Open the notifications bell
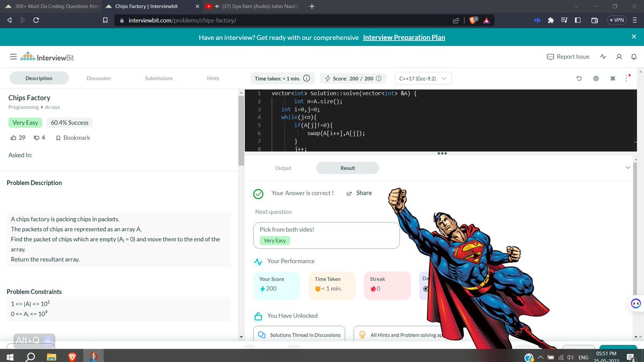The image size is (644, 362). coord(633,57)
